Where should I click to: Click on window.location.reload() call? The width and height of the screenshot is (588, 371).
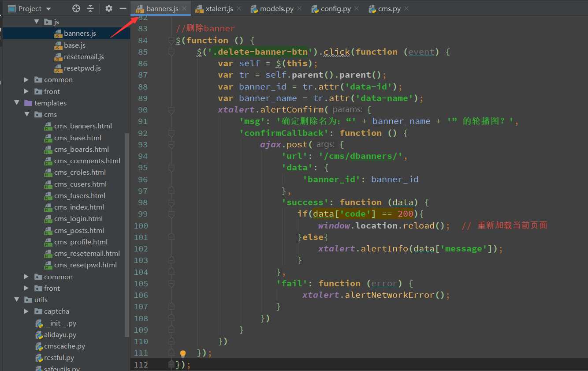384,225
